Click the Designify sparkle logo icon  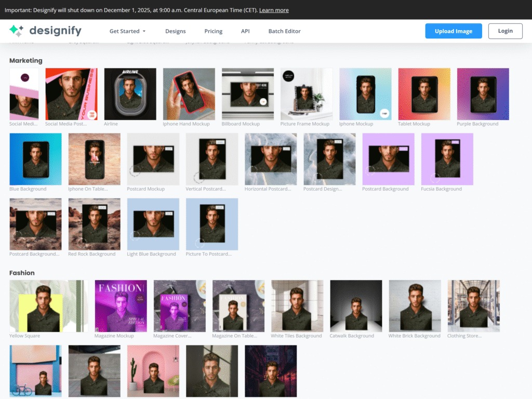pos(16,31)
